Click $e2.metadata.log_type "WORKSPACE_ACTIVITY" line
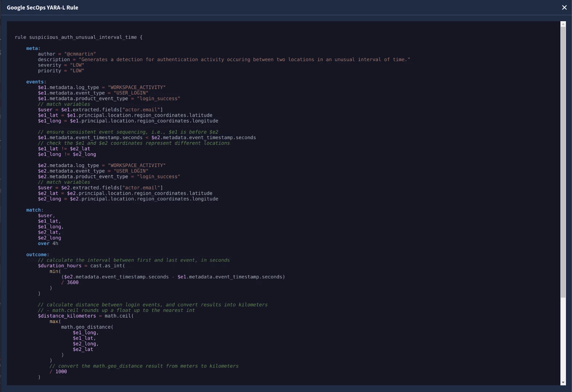The height and width of the screenshot is (392, 572). 102,165
